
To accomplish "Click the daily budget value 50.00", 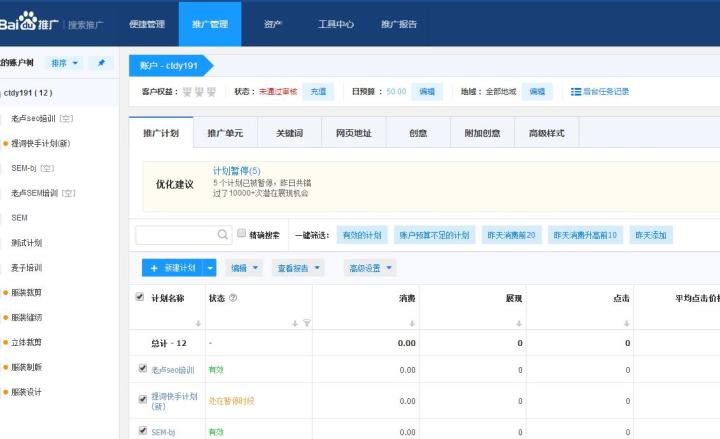I will click(x=396, y=91).
